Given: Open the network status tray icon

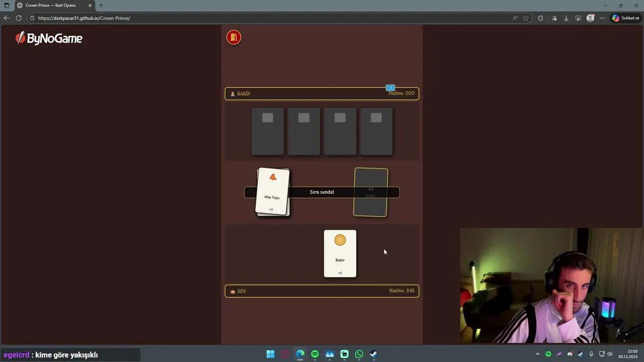Looking at the screenshot, I should click(602, 354).
